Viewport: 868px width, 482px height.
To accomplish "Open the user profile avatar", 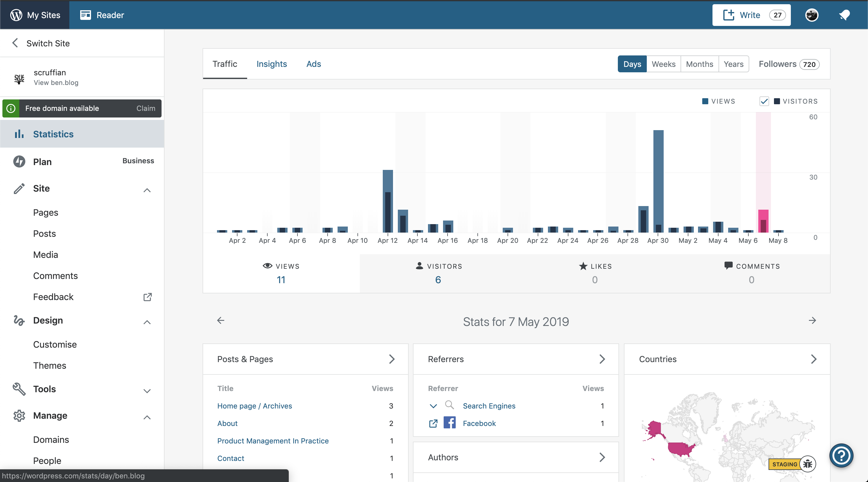I will [x=812, y=15].
